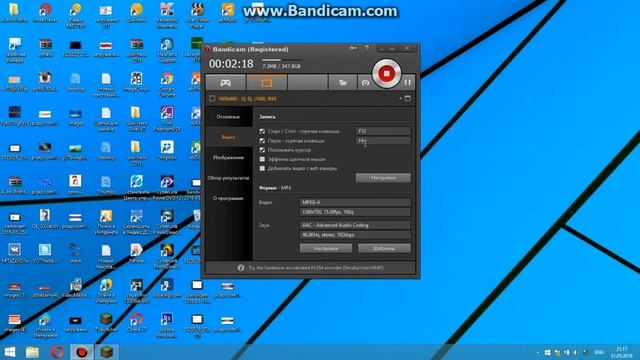Viewport: 640px width, 360px height.
Task: Click the 48.0KHz stereo audio parameters field
Action: tap(355, 235)
